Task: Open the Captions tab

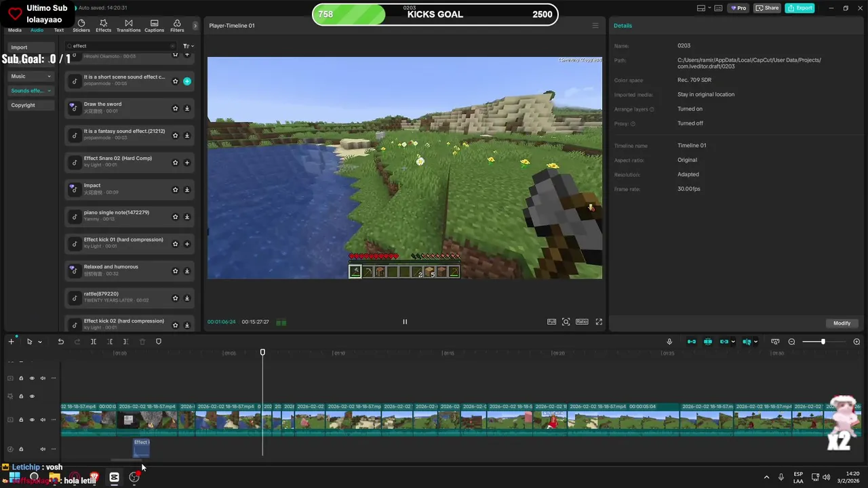Action: pyautogui.click(x=154, y=26)
